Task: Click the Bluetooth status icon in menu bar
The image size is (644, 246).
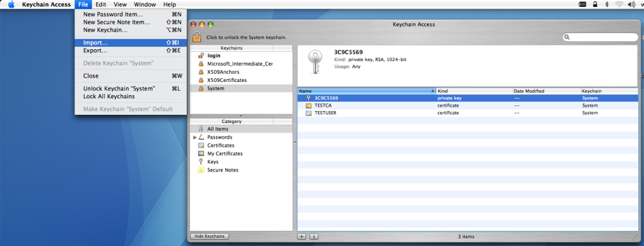Action: pos(606,4)
